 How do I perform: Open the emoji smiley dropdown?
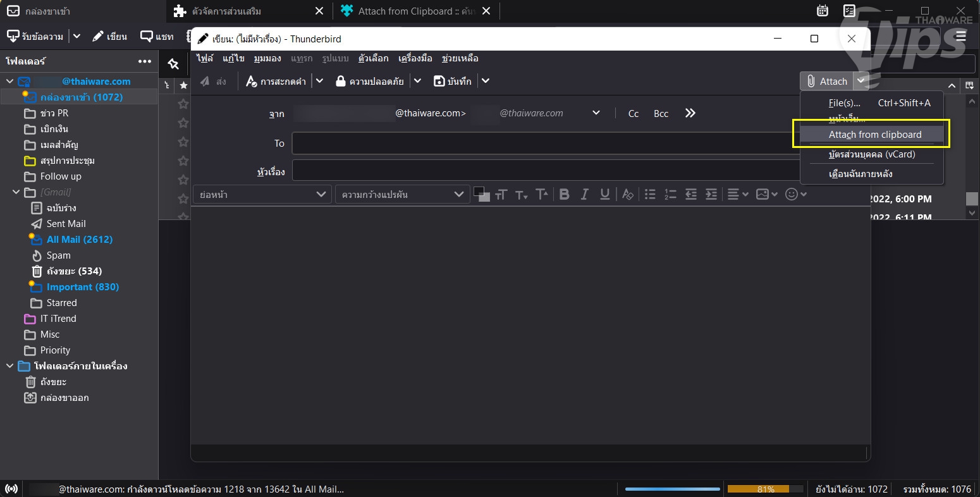(x=795, y=195)
